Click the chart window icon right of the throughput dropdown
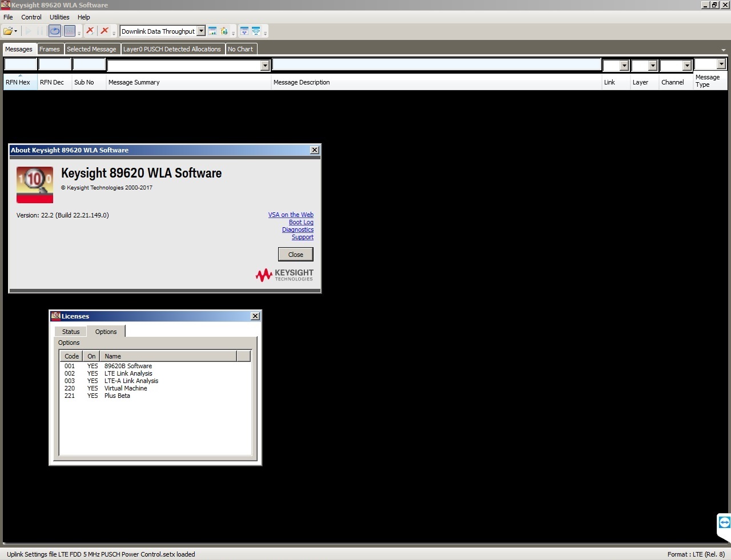The height and width of the screenshot is (560, 731). click(x=212, y=31)
